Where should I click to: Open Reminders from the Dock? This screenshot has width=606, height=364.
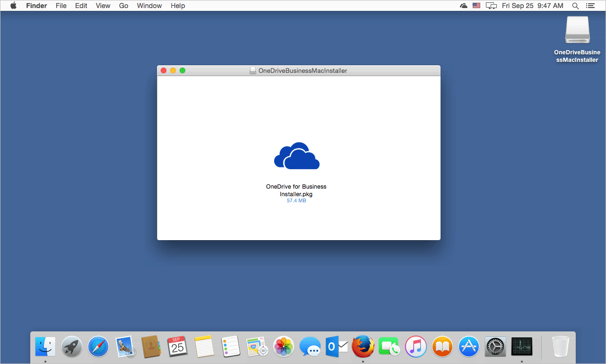click(x=231, y=347)
